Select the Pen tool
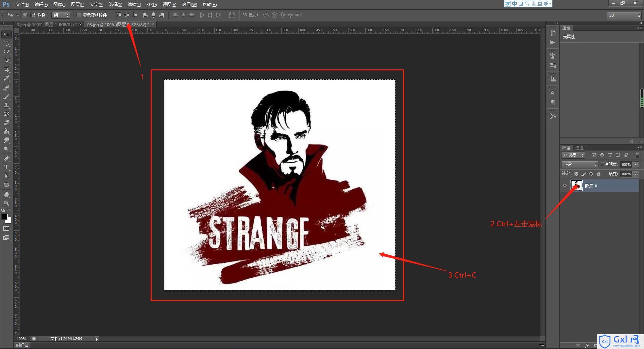 coord(6,159)
